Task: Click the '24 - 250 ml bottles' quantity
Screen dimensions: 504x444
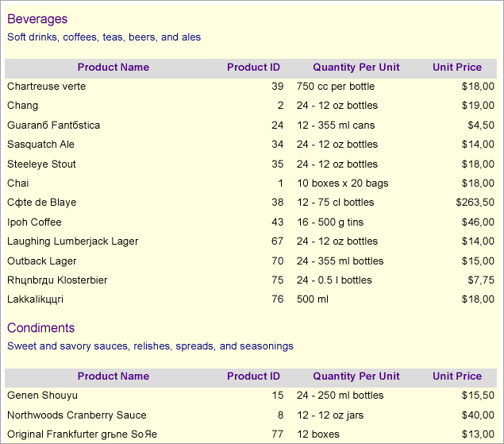Action: pyautogui.click(x=340, y=396)
